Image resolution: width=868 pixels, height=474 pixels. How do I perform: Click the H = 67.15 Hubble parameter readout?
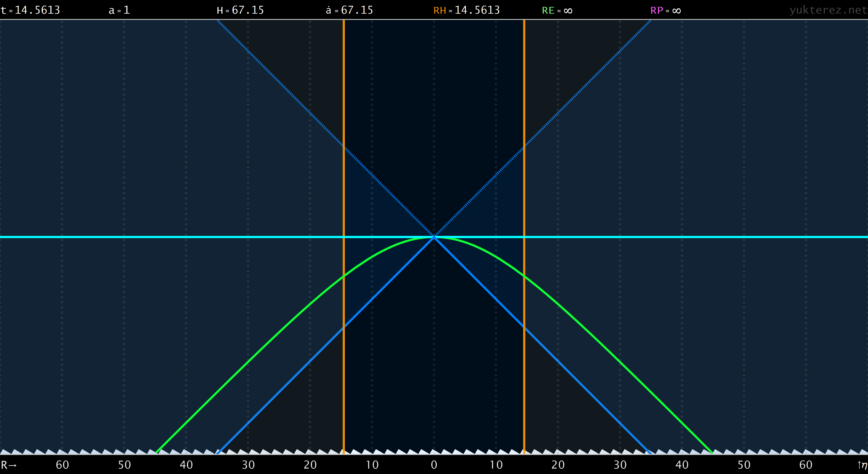[240, 10]
